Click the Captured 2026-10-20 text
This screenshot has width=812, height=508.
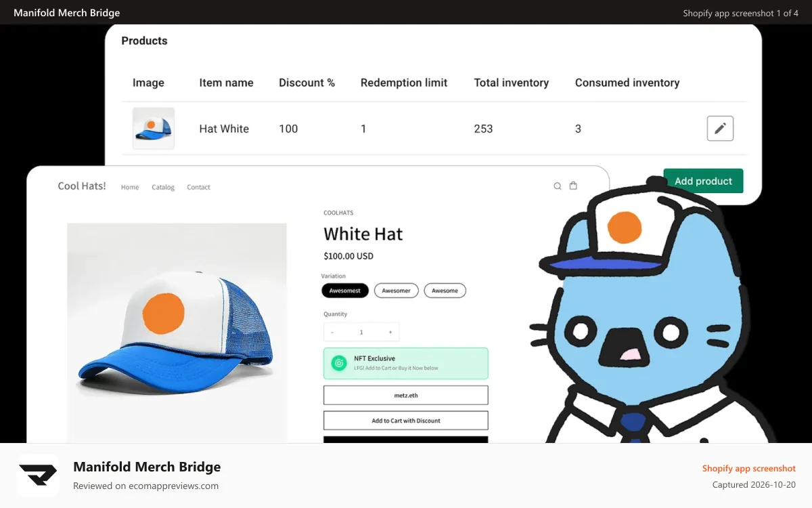pos(754,484)
